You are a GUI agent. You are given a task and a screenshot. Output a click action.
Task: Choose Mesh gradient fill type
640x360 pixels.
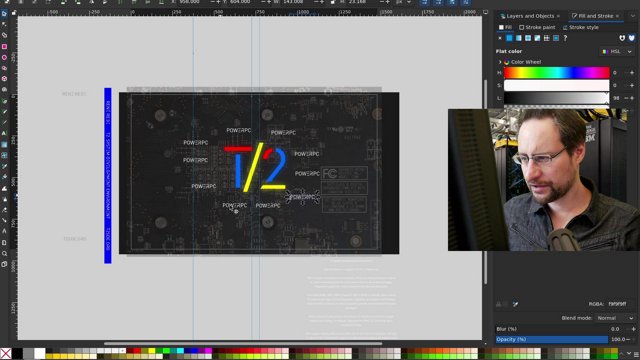537,38
